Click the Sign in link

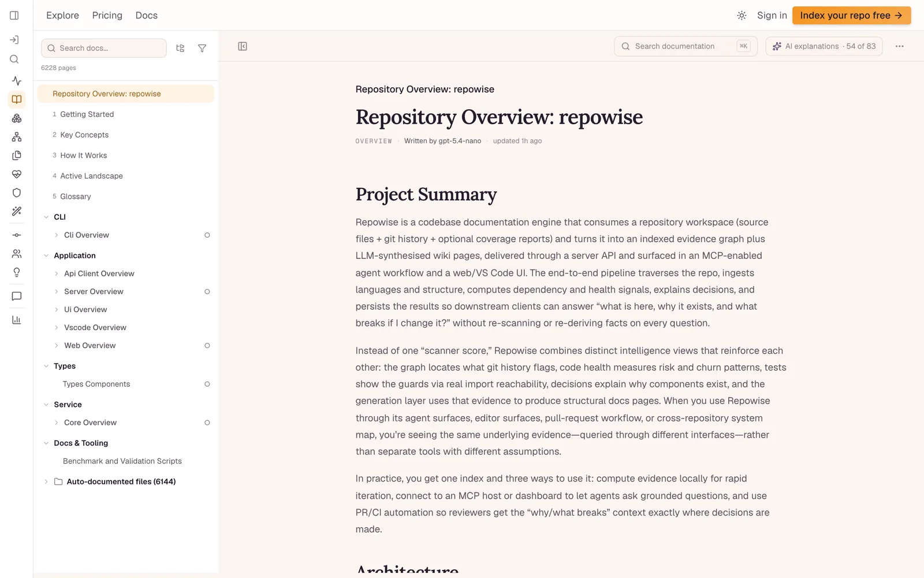pos(772,16)
